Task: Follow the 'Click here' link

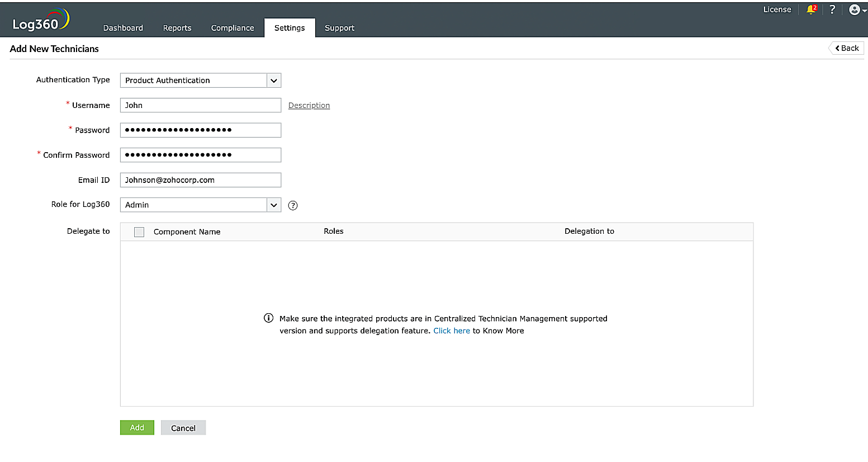Action: [x=452, y=331]
